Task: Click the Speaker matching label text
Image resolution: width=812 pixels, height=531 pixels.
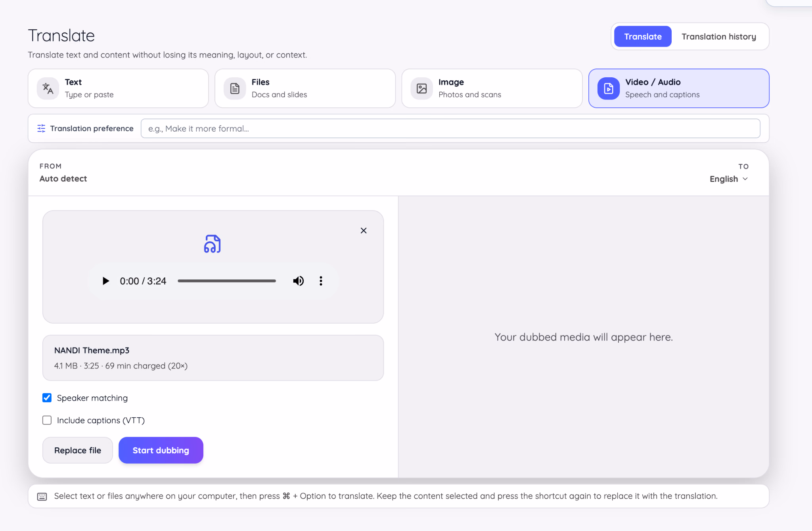Action: pos(92,398)
